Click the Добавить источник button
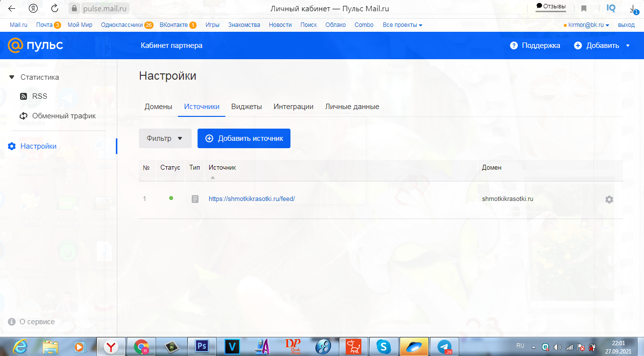The image size is (644, 356). (x=244, y=138)
